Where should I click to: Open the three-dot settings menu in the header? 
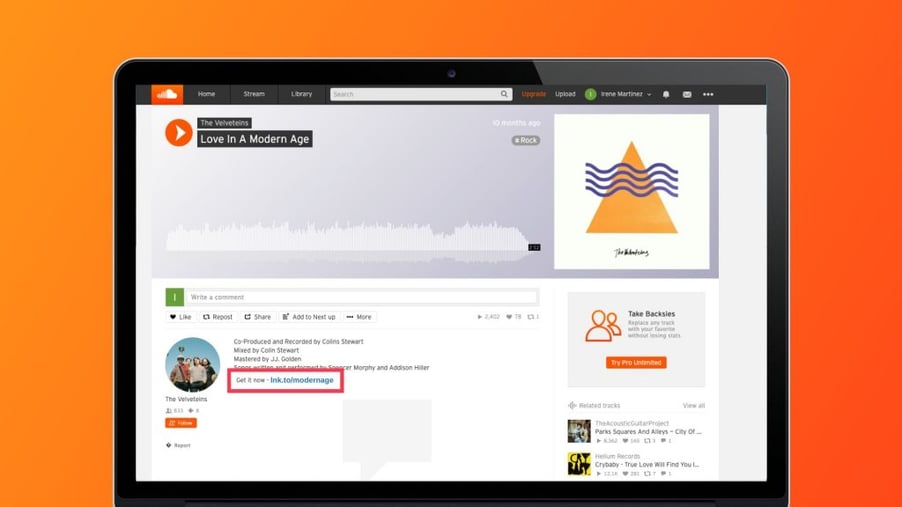708,94
